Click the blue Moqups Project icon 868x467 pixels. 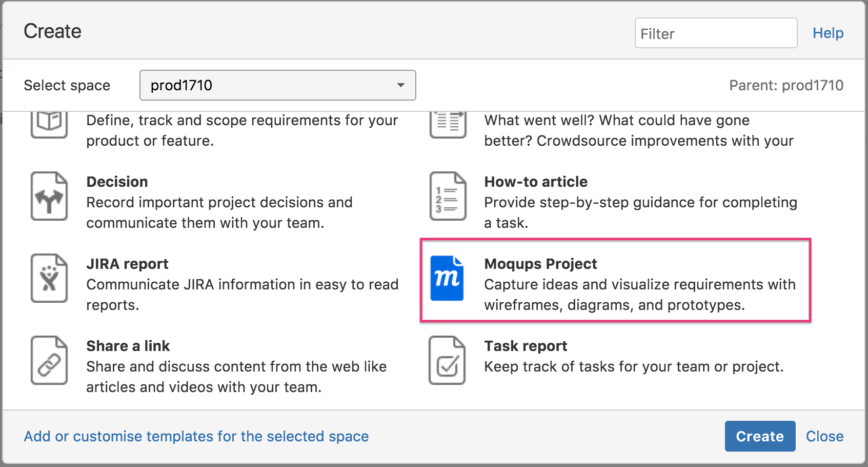(447, 278)
